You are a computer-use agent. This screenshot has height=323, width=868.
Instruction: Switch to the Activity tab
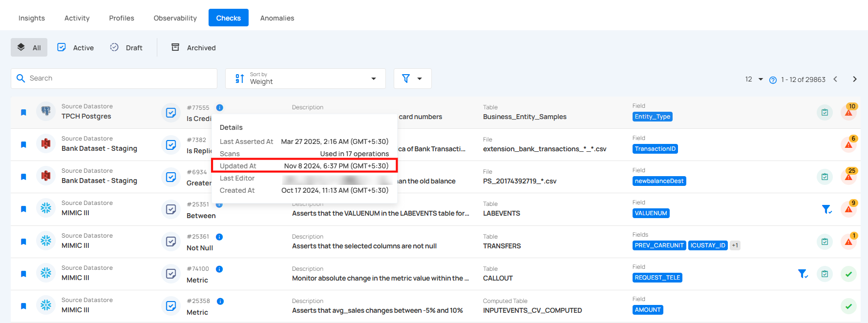77,18
